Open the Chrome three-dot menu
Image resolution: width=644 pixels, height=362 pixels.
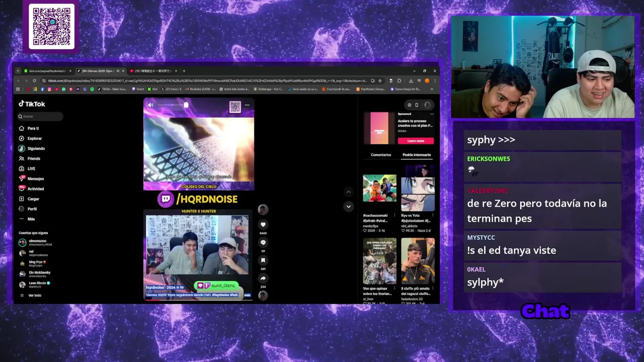pyautogui.click(x=435, y=81)
